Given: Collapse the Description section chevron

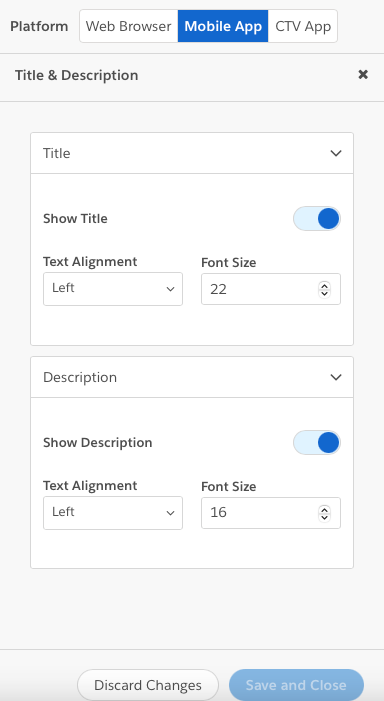Looking at the screenshot, I should pos(336,377).
